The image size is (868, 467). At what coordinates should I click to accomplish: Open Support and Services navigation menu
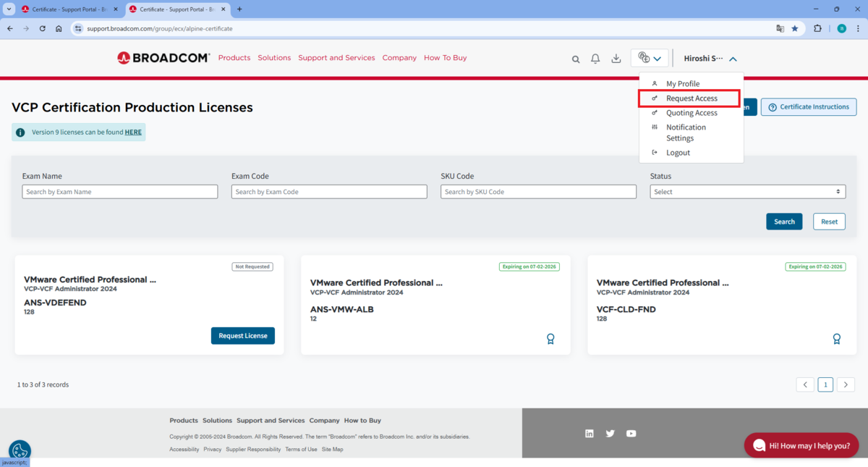pos(336,58)
